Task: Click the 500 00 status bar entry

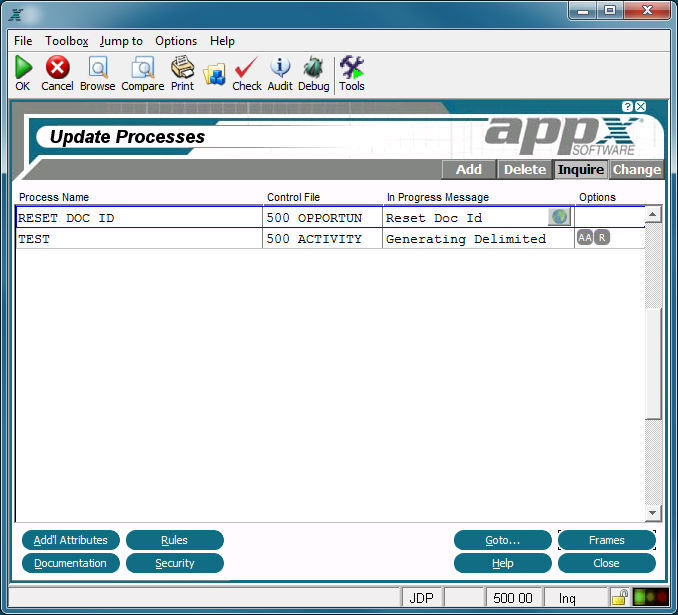Action: (513, 598)
